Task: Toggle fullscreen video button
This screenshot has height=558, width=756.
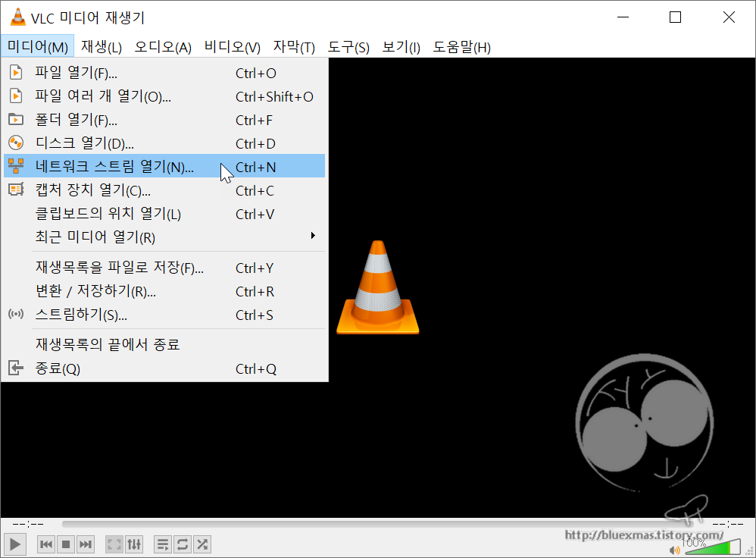Action: click(114, 544)
